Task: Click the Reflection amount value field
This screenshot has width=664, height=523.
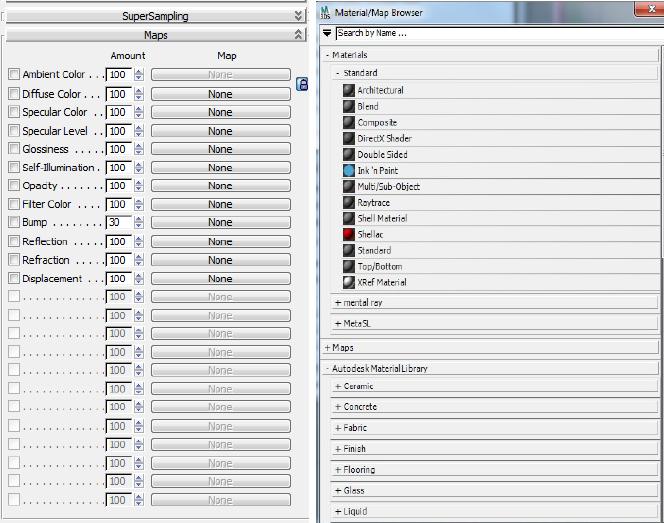Action: point(119,241)
